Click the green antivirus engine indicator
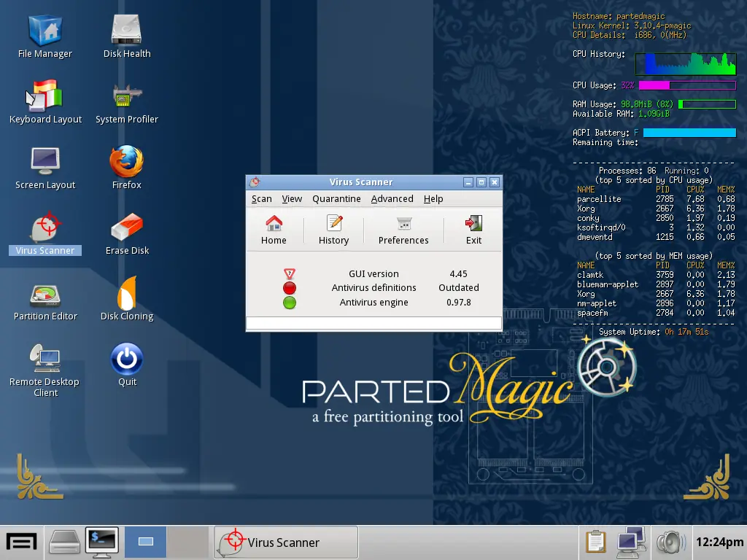This screenshot has width=747, height=560. [x=289, y=303]
